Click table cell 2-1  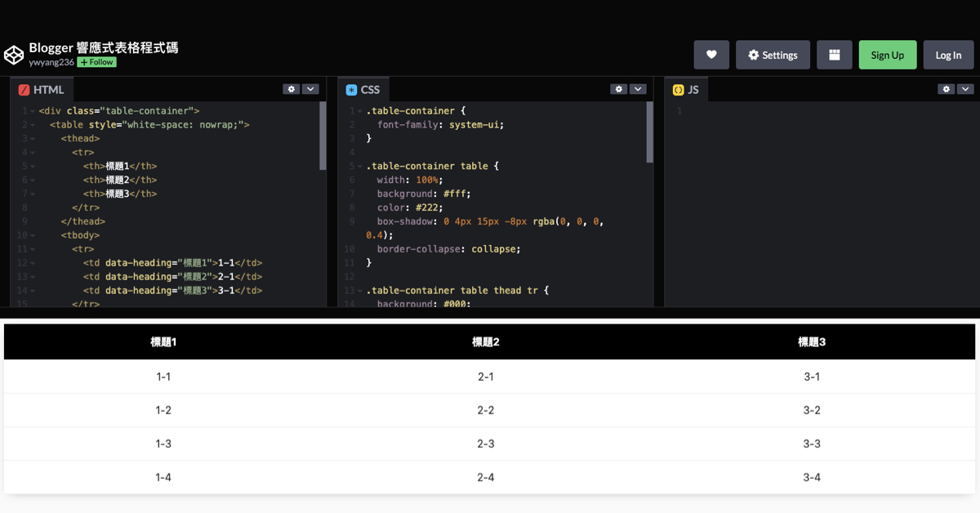485,377
